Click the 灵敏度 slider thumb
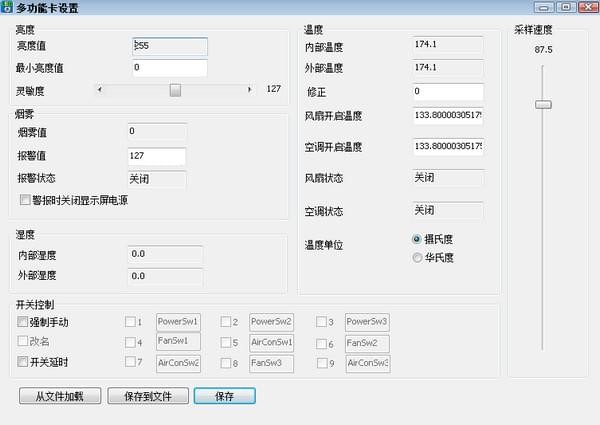 [175, 90]
